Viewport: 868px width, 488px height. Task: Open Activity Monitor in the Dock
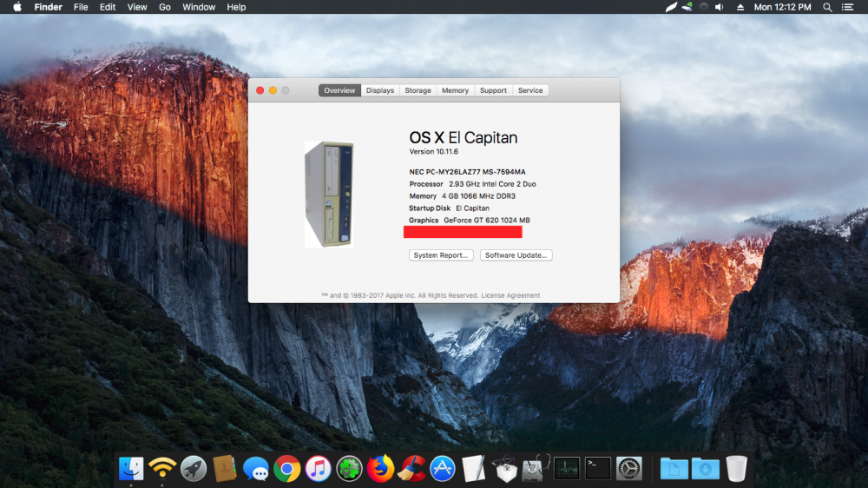click(x=567, y=469)
